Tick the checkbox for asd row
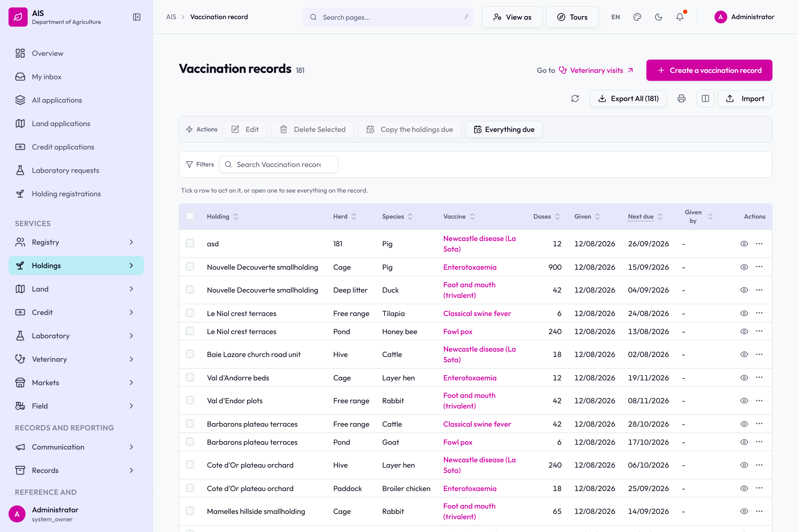Image resolution: width=798 pixels, height=532 pixels. coord(190,243)
